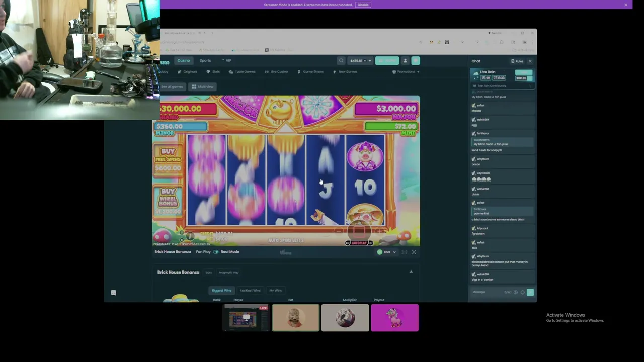
Task: Enter fullscreen mode for the game
Action: pyautogui.click(x=414, y=252)
